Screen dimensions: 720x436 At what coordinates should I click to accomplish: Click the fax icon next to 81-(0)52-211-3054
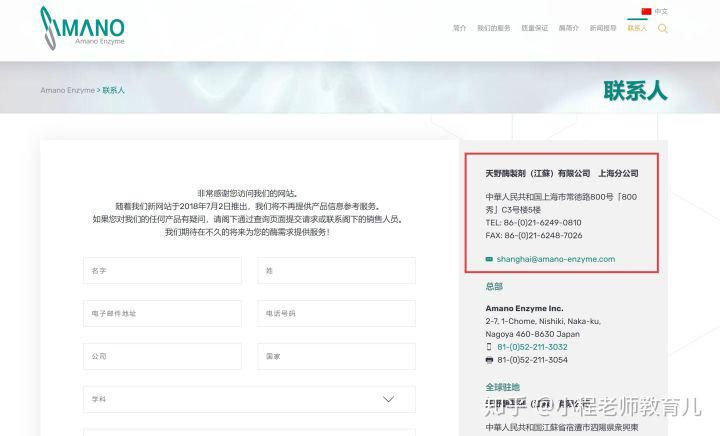[x=489, y=360]
